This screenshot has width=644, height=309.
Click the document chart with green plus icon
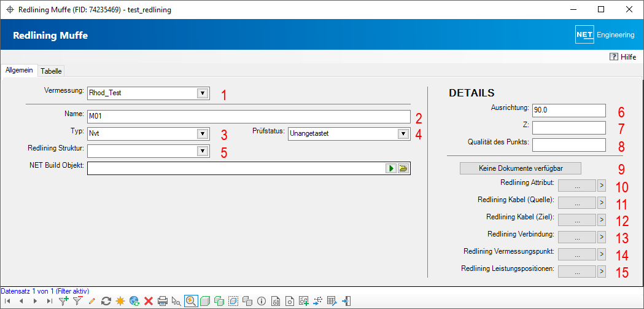(304, 301)
